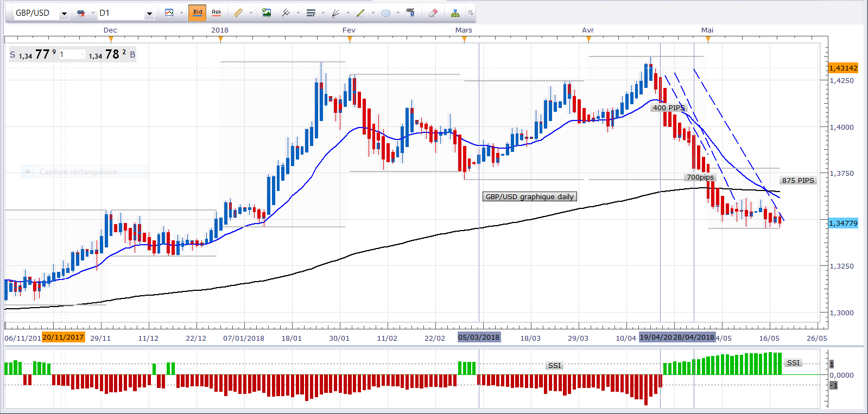
Task: Select the GBP/USD graphique daily label
Action: click(x=529, y=196)
